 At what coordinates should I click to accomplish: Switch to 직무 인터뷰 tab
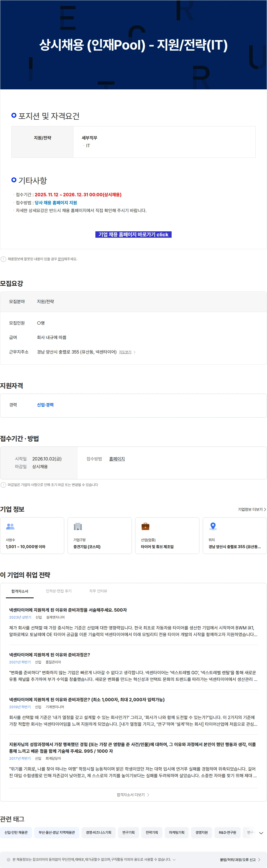coord(98,591)
